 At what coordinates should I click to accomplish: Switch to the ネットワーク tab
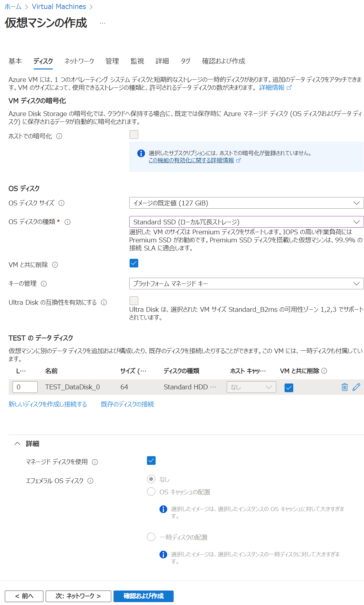(x=79, y=61)
